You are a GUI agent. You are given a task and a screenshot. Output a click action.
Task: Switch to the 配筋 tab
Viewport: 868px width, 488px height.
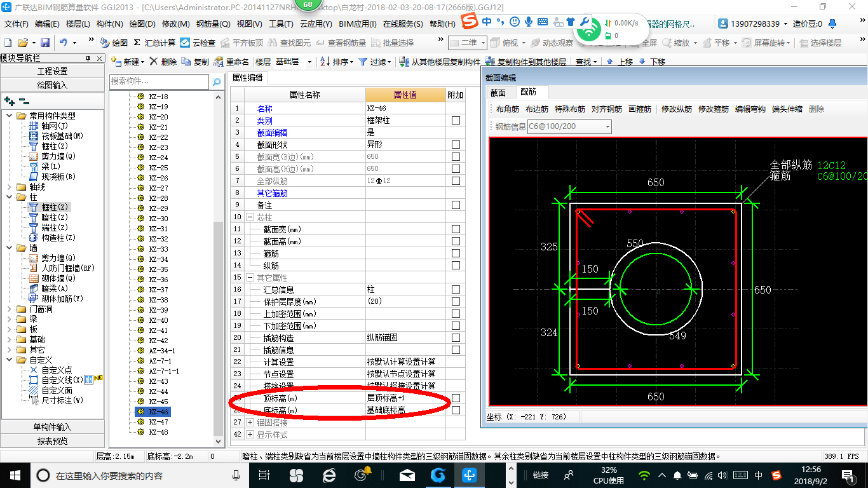pos(528,92)
